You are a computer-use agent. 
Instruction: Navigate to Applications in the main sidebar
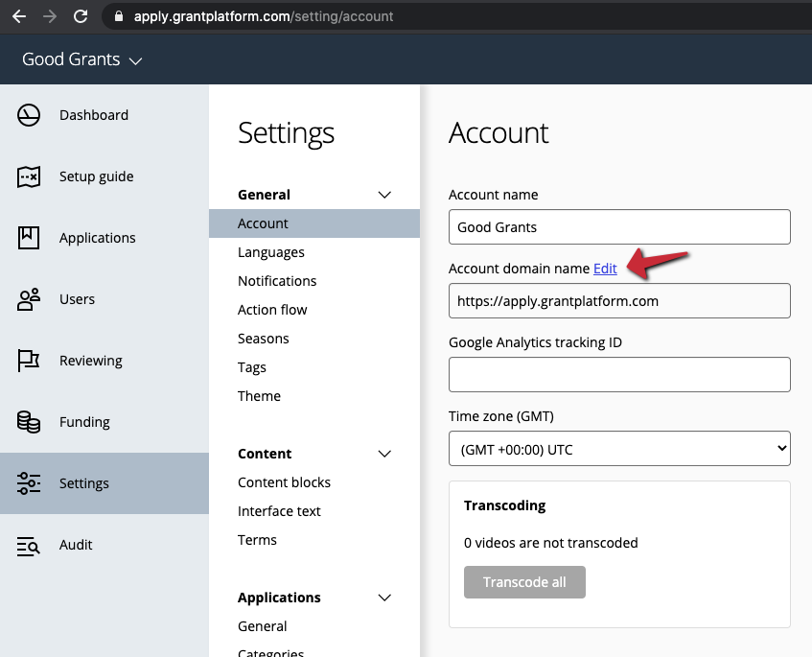pyautogui.click(x=104, y=238)
